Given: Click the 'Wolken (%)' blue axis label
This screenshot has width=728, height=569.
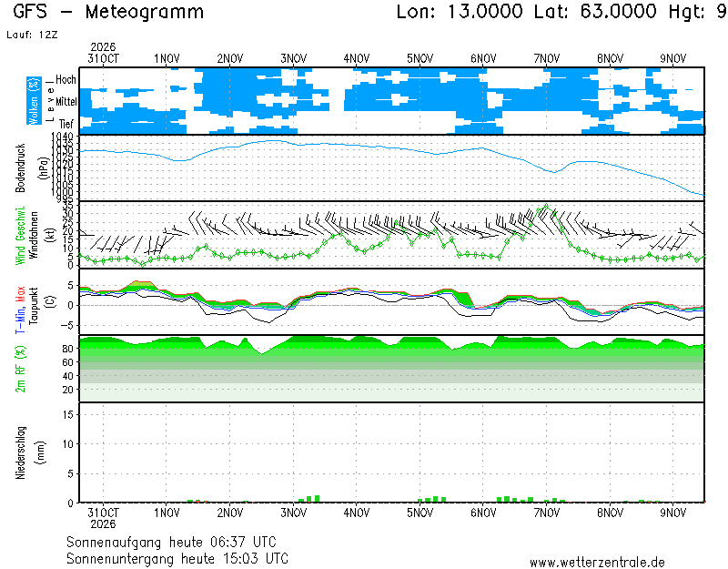Looking at the screenshot, I should [x=34, y=101].
